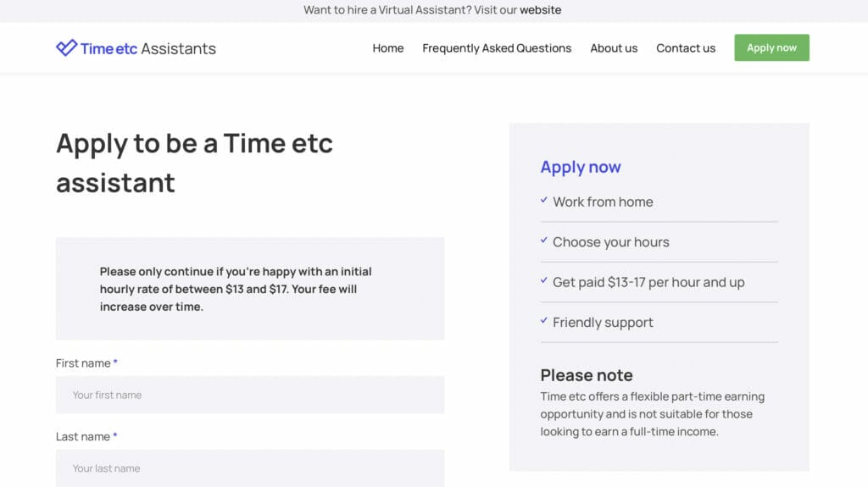This screenshot has width=868, height=487.
Task: Go to the About us page
Action: tap(614, 48)
